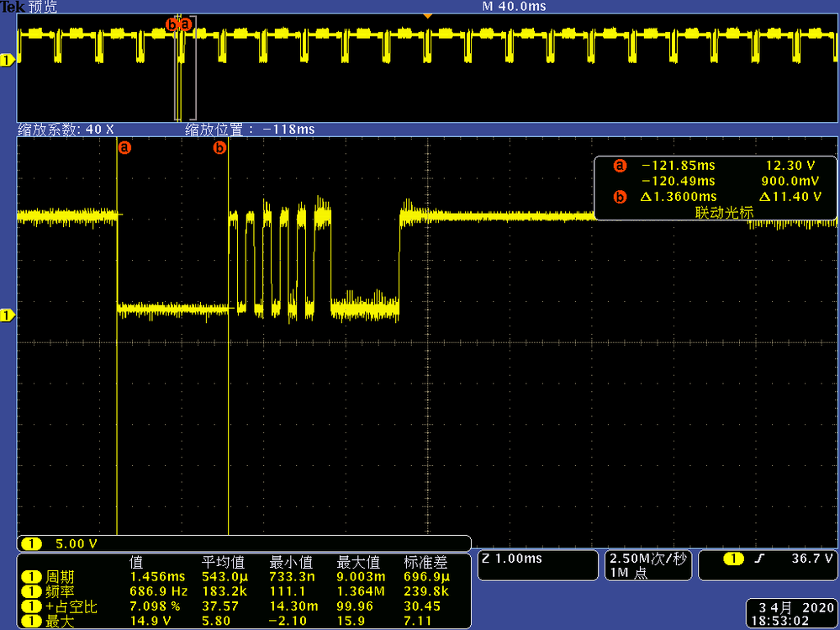Click cursor a marker in the overview strip

tap(185, 24)
